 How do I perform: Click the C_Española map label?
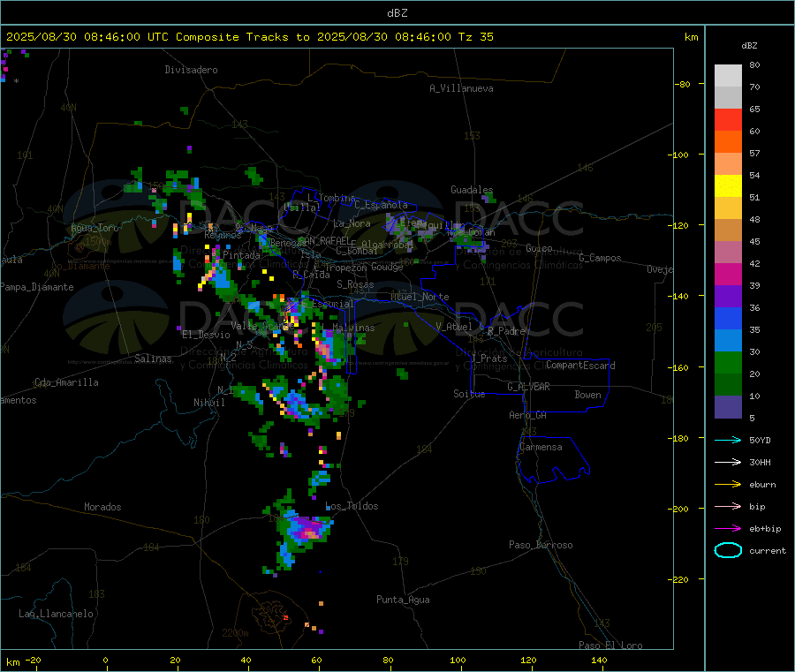(x=381, y=205)
